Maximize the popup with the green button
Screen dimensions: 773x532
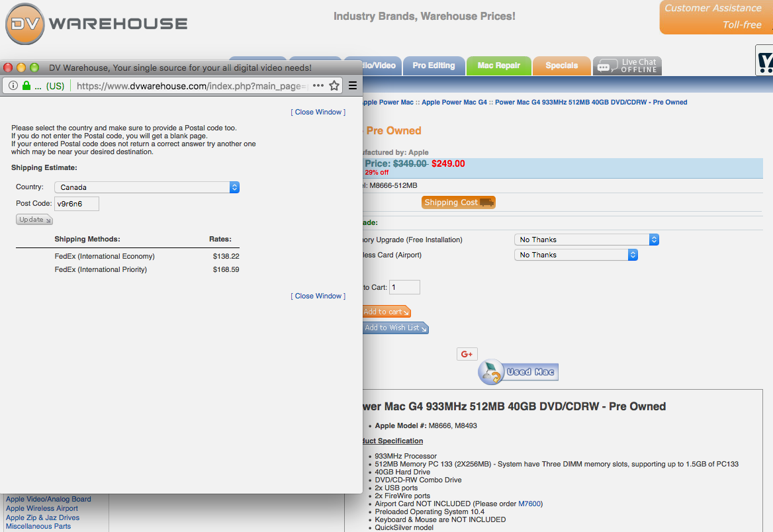coord(34,67)
